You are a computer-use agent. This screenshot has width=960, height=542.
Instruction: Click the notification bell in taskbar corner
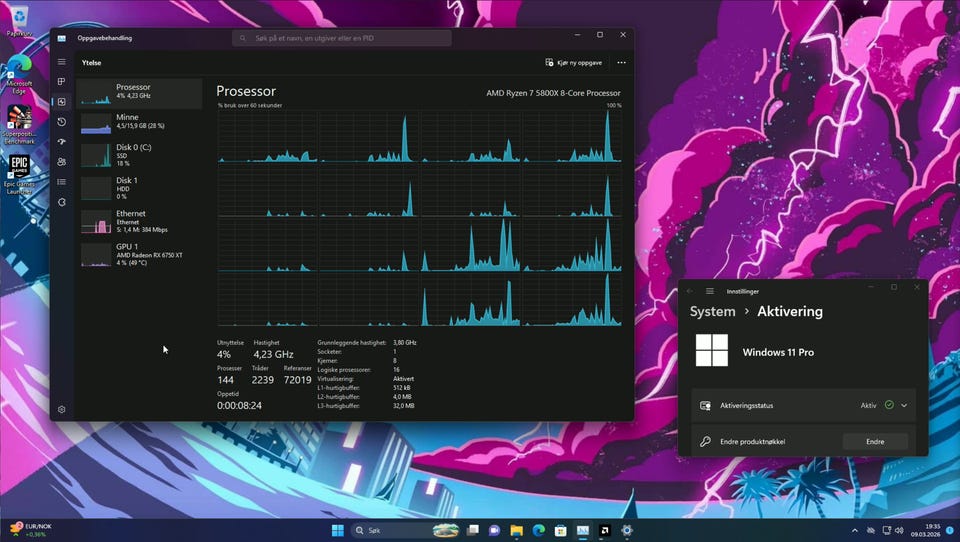(950, 530)
